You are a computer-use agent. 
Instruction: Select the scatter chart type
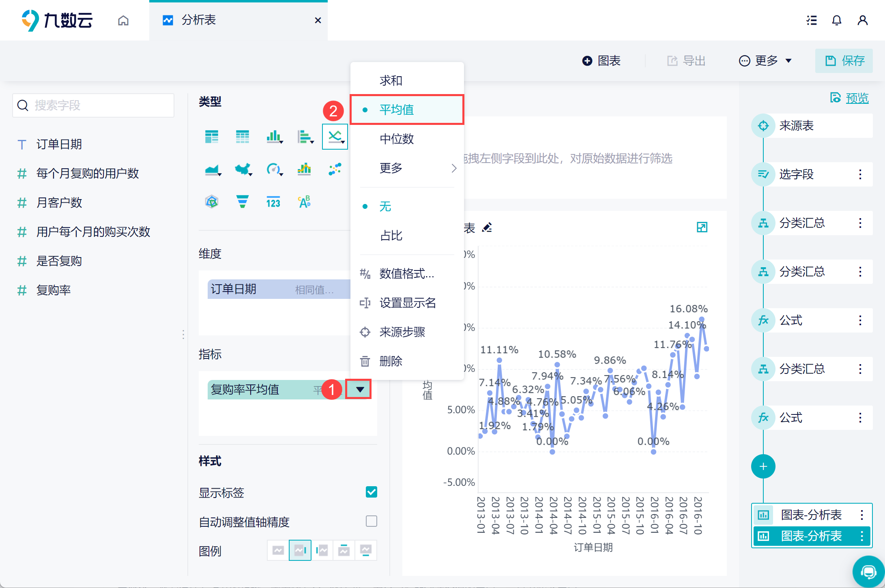[335, 169]
